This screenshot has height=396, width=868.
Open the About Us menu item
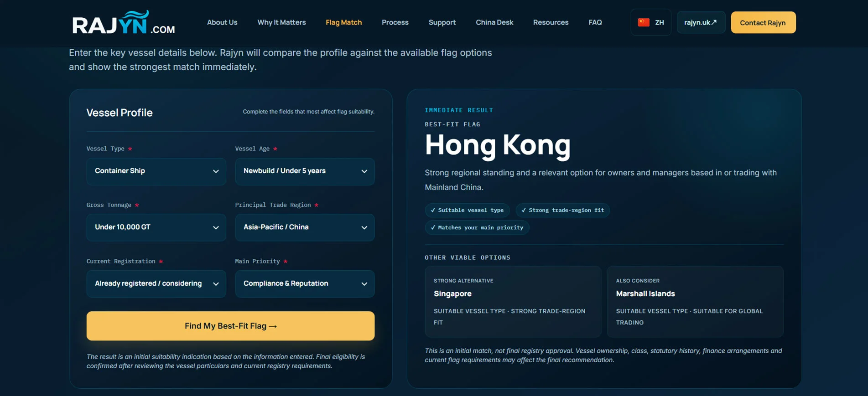[222, 22]
